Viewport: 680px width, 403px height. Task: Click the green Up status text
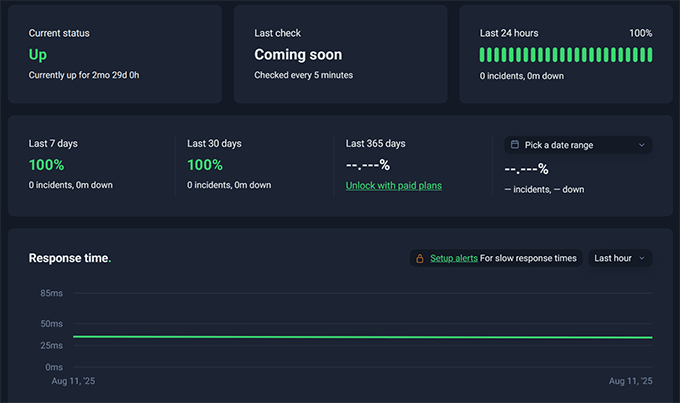[38, 55]
